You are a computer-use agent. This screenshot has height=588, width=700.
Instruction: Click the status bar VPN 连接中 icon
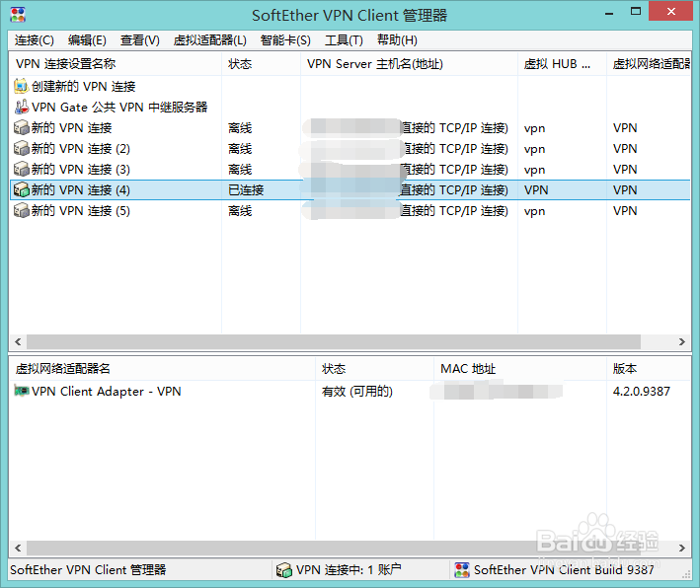coord(284,570)
